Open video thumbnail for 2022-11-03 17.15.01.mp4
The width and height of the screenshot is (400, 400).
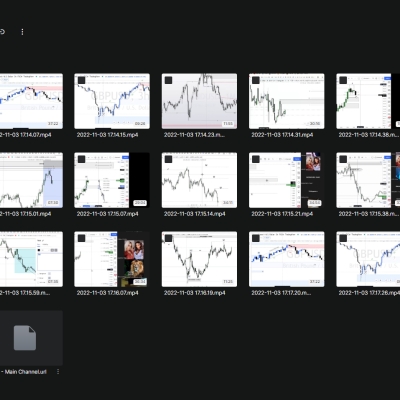pyautogui.click(x=31, y=180)
